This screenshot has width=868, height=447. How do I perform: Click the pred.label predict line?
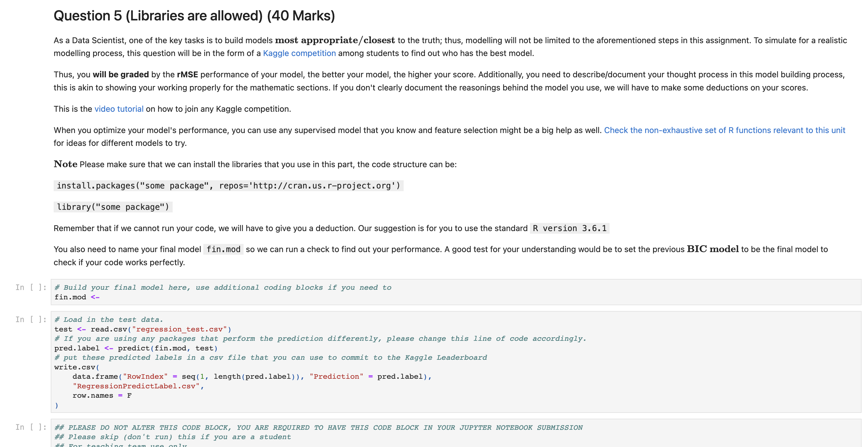(x=135, y=348)
